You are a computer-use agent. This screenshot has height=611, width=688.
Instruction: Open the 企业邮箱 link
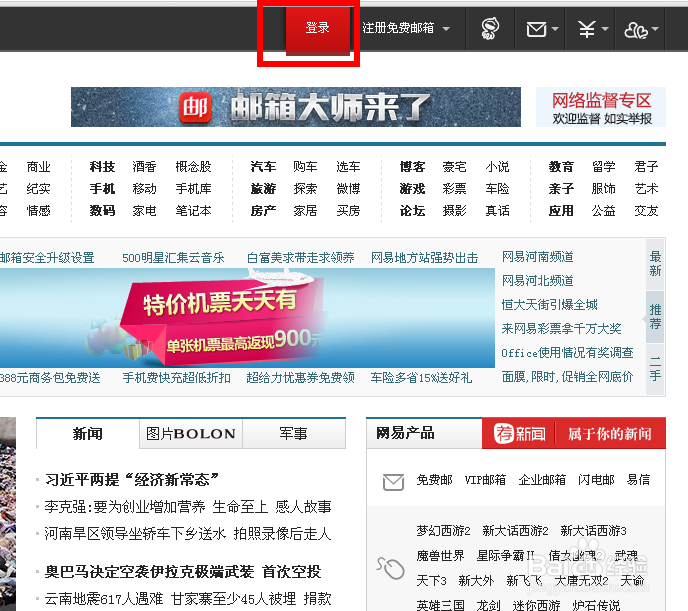tap(542, 480)
